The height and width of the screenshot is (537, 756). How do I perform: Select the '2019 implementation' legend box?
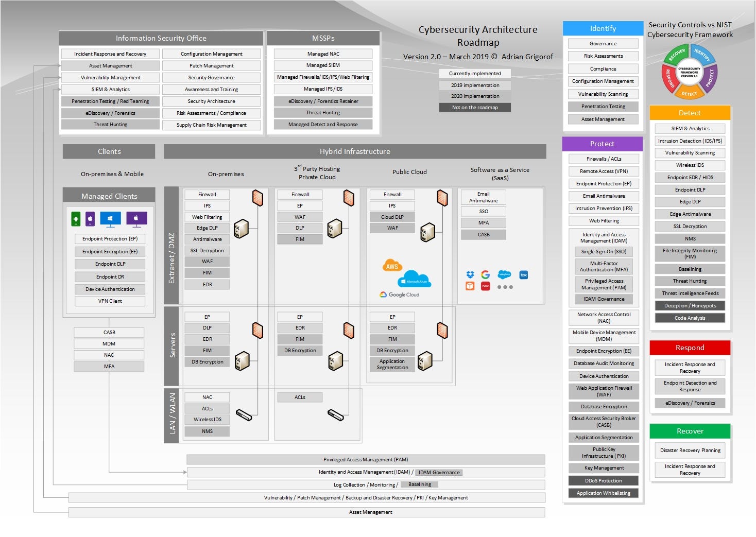click(x=475, y=85)
